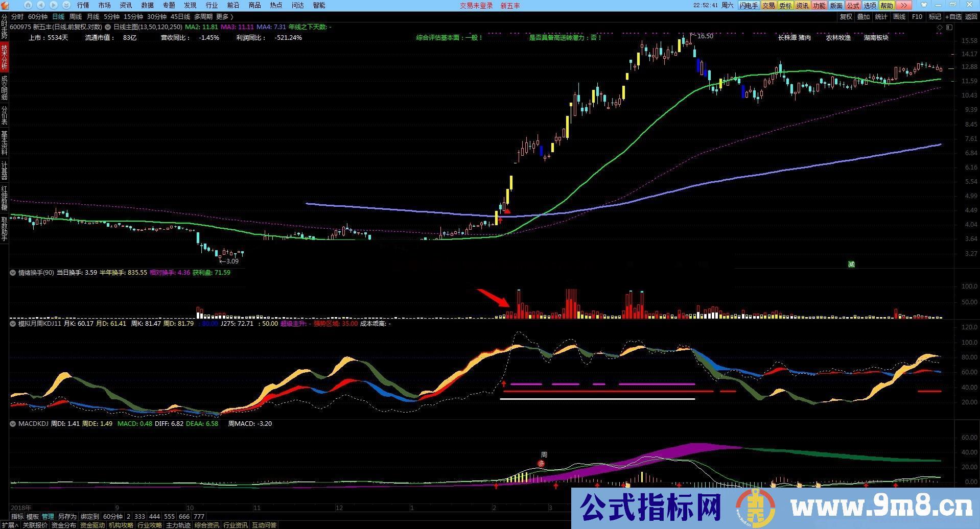Expand the >> overflow menu at top right
This screenshot has height=529, width=980.
click(904, 6)
